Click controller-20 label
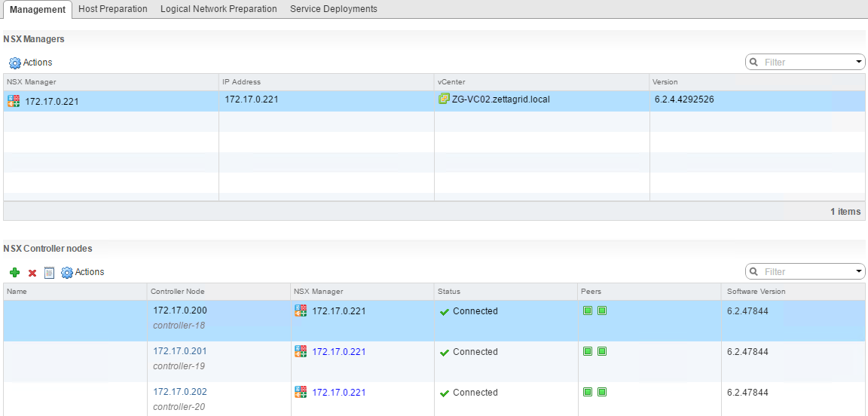 (x=179, y=407)
